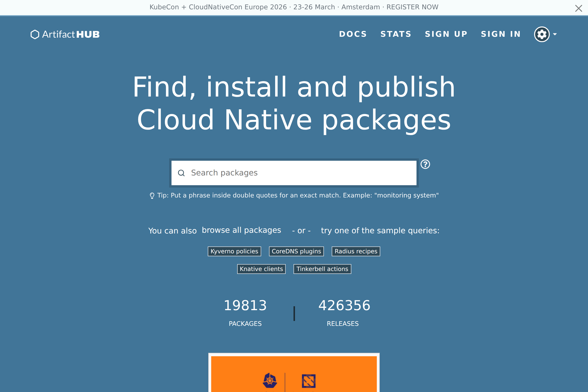Click SIGN IN in the header
Screen dimensions: 588x392
[501, 34]
